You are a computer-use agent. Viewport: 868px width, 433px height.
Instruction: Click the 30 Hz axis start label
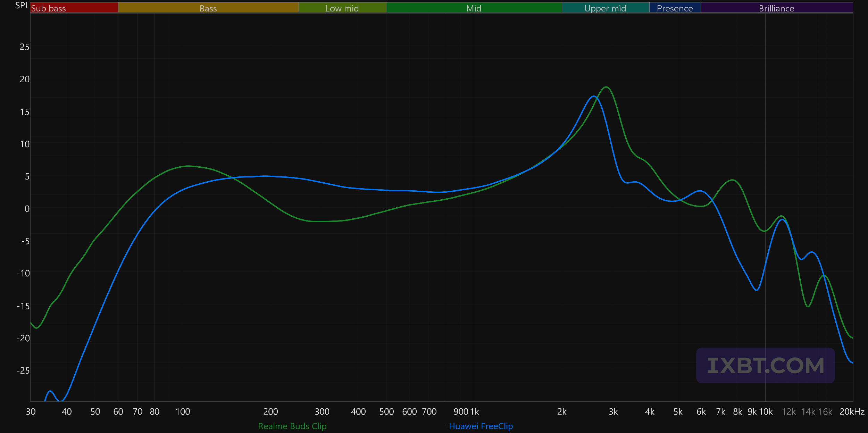(x=31, y=412)
